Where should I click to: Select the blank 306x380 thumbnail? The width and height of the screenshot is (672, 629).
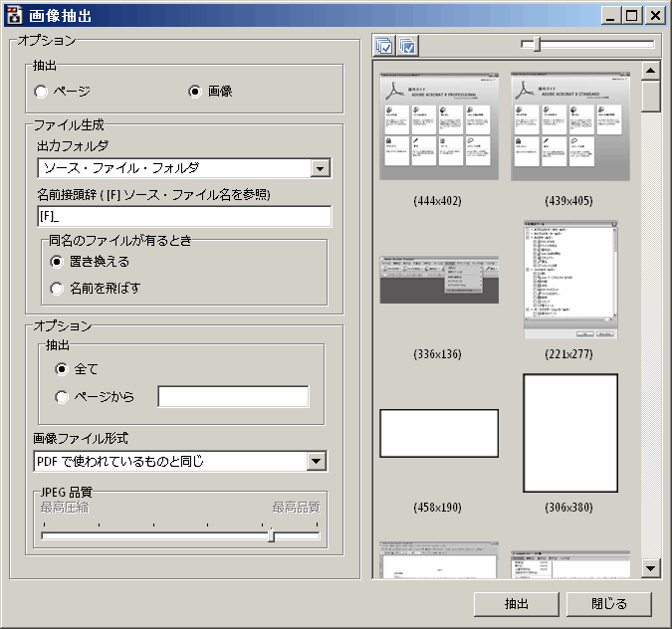point(570,433)
